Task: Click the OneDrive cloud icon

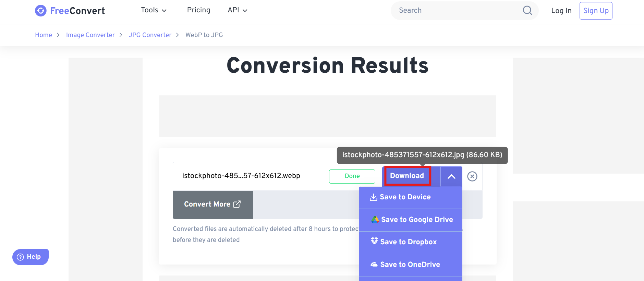Action: 374,265
